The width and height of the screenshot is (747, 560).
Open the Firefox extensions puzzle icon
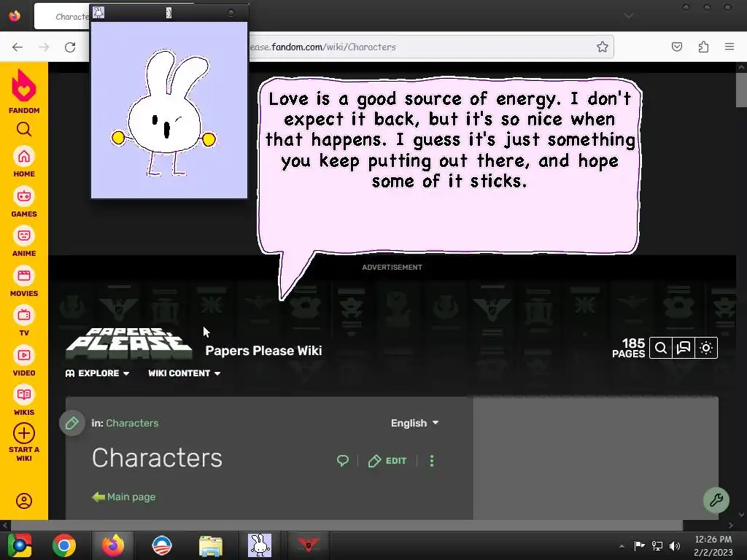pos(703,47)
